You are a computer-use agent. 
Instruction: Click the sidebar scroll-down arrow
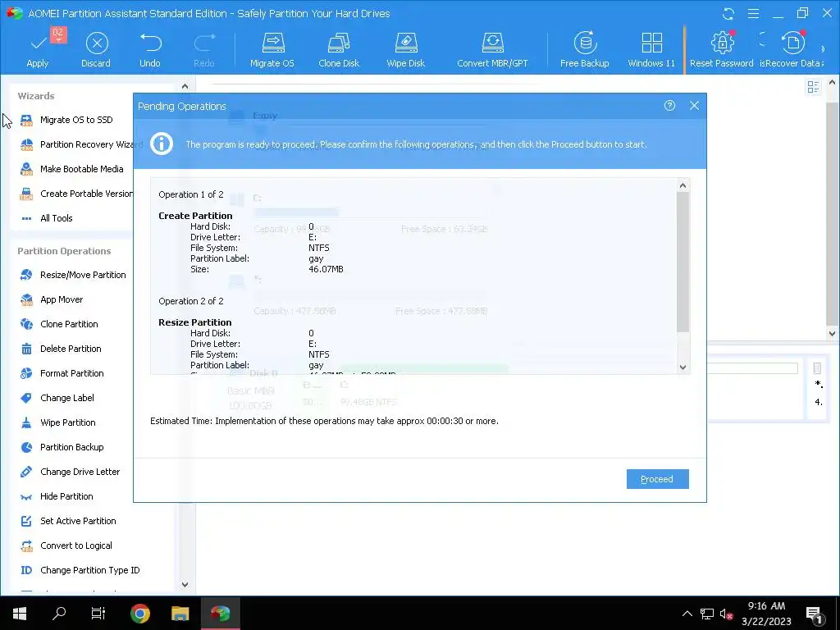pos(185,584)
